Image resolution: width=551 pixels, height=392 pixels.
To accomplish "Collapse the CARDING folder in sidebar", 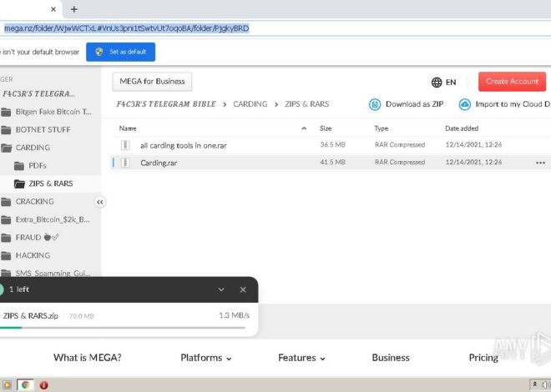I will (x=33, y=148).
